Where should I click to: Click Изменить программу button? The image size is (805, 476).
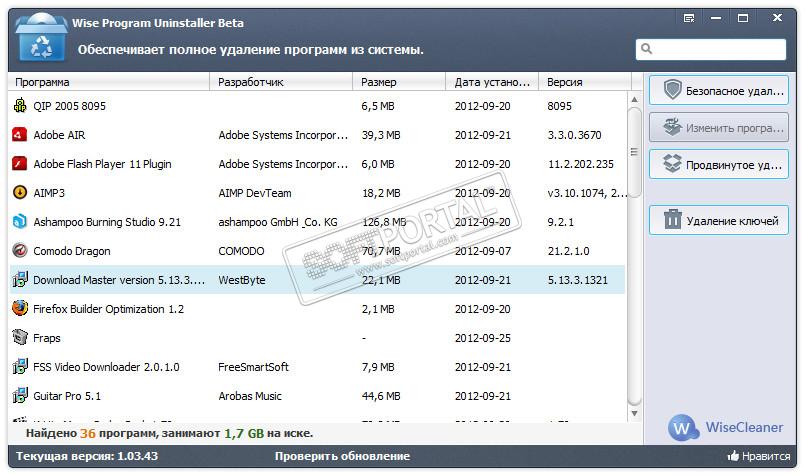pos(719,127)
